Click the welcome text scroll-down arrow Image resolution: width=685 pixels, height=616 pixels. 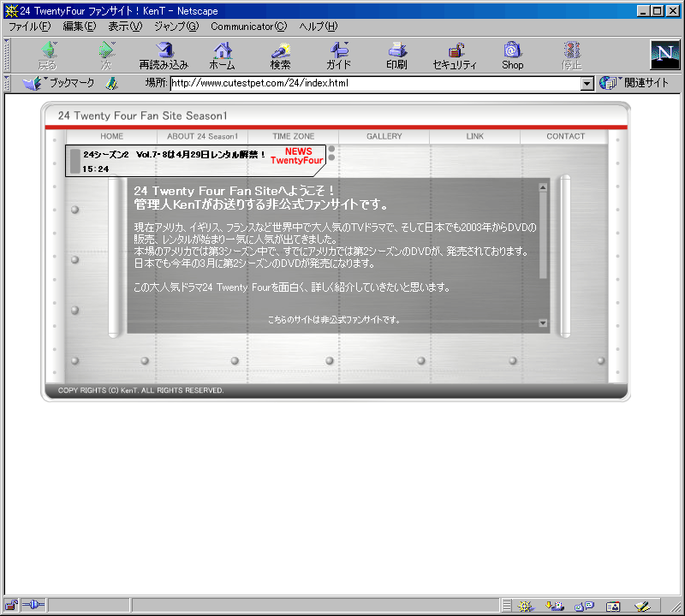(x=543, y=323)
